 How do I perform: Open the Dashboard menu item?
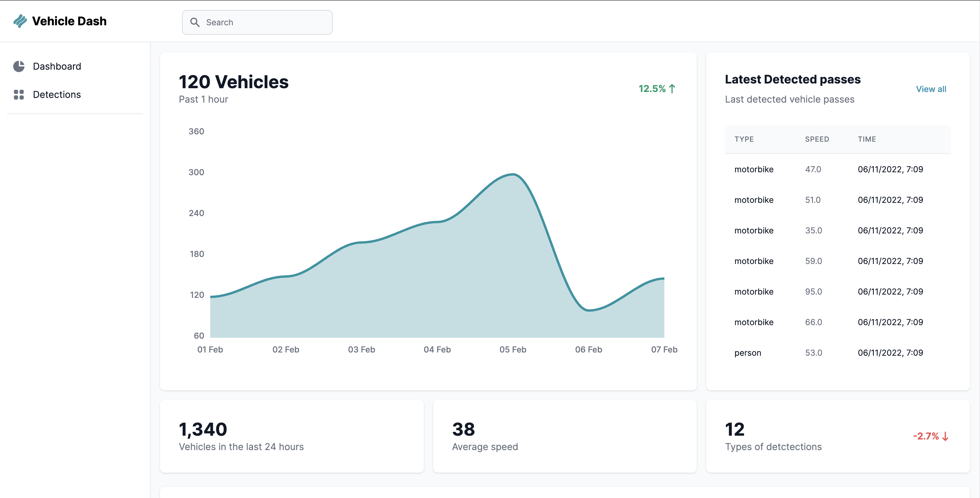[57, 66]
